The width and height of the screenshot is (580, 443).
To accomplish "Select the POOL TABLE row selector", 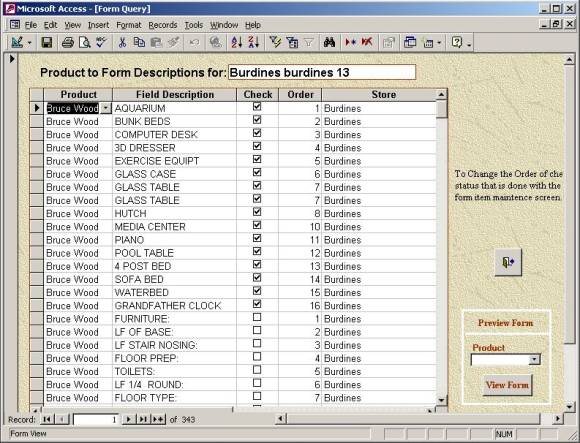I will [x=37, y=253].
